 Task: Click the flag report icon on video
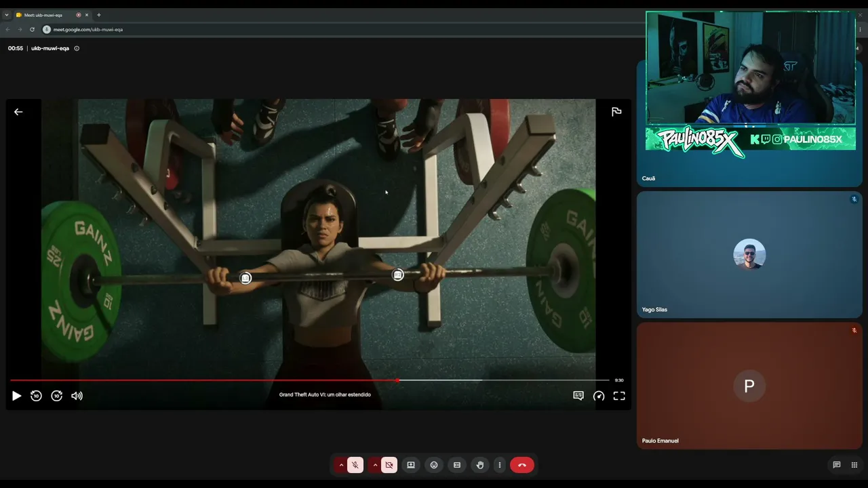[616, 112]
